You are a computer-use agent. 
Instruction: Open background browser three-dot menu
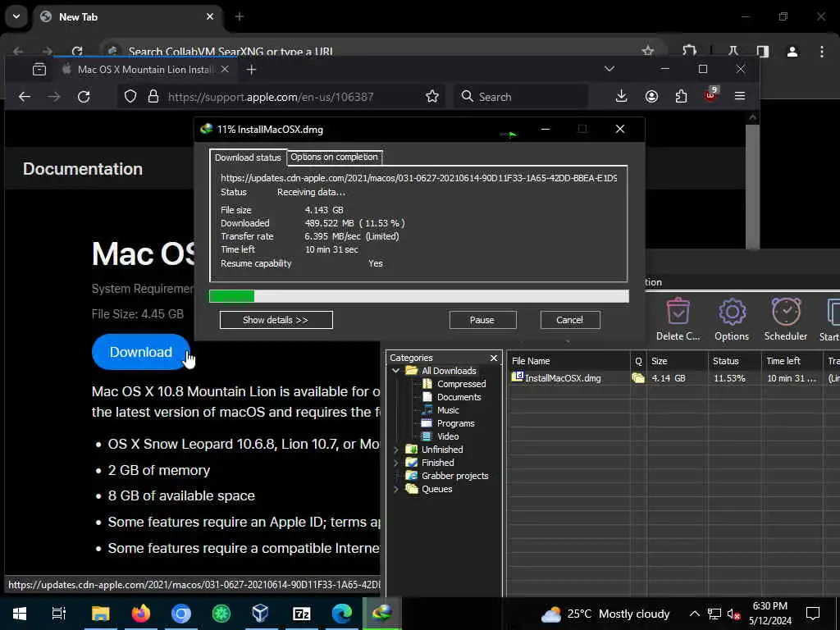[822, 52]
